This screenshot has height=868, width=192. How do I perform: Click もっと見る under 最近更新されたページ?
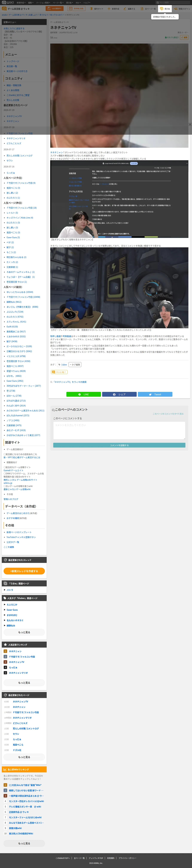(x=24, y=757)
